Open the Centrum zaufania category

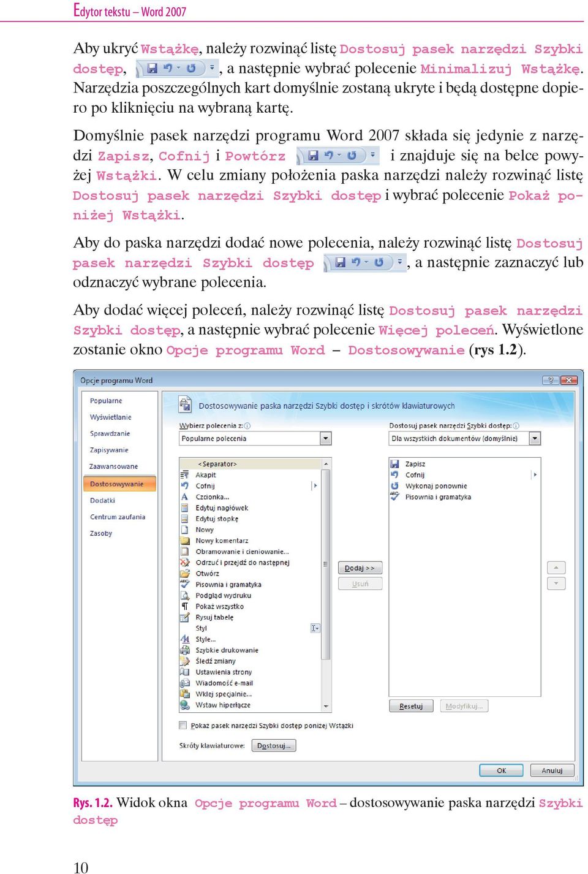[x=118, y=517]
